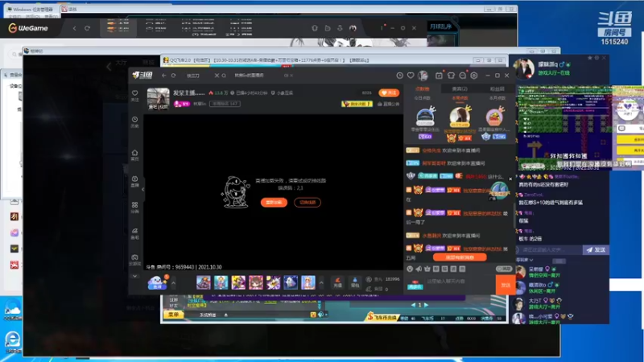Click the WeGame back arrow
644x362 pixels.
pos(74,28)
